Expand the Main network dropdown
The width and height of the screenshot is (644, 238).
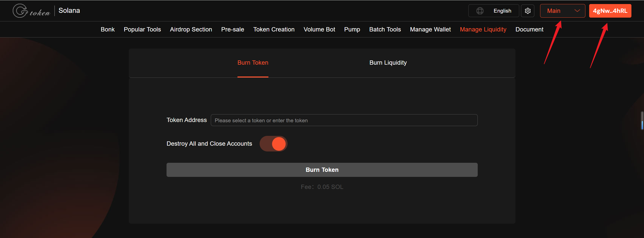pos(562,11)
